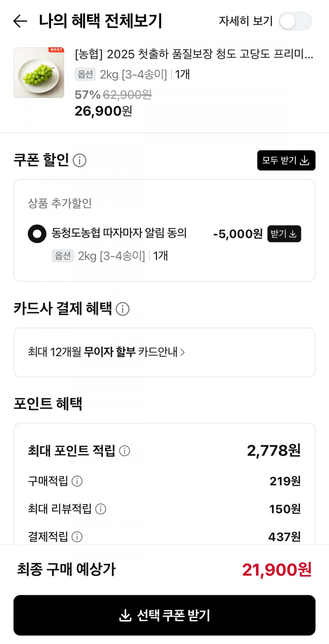Tap the 2,778원 max point amount
Screen dimensions: 329x644
point(274,451)
